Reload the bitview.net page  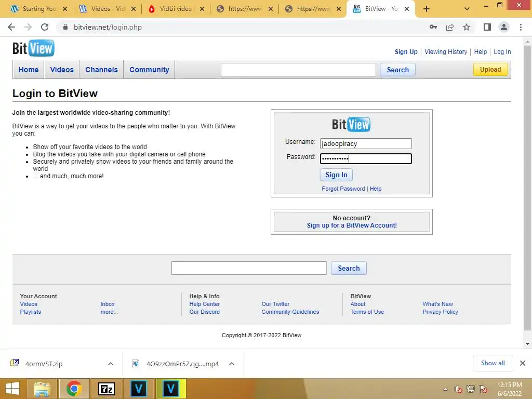pyautogui.click(x=45, y=27)
